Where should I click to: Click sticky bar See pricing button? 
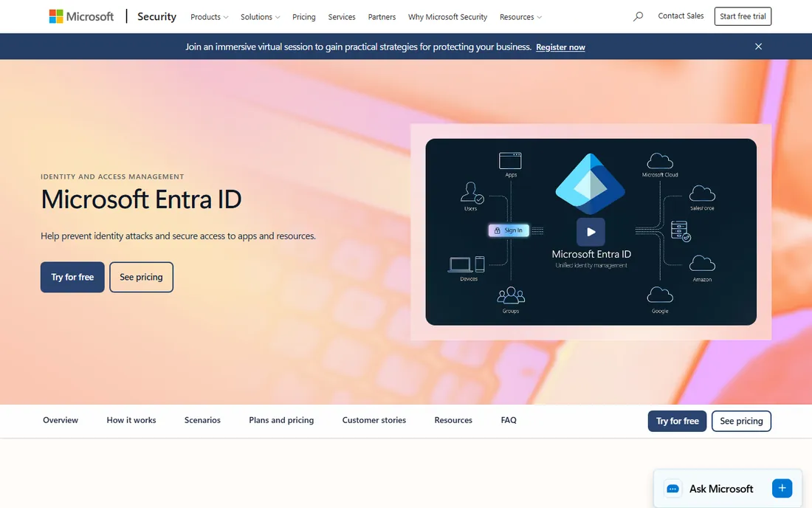point(741,421)
